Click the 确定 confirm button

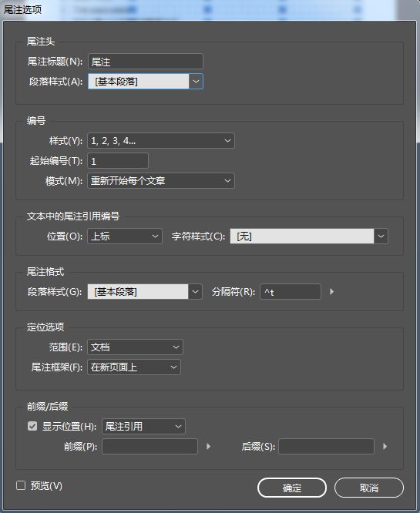click(x=292, y=488)
